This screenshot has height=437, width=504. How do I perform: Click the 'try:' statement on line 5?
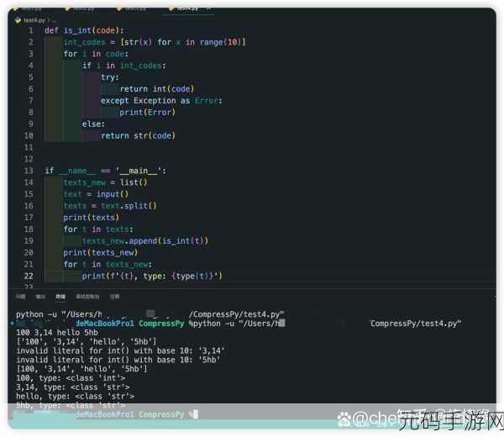click(x=110, y=77)
